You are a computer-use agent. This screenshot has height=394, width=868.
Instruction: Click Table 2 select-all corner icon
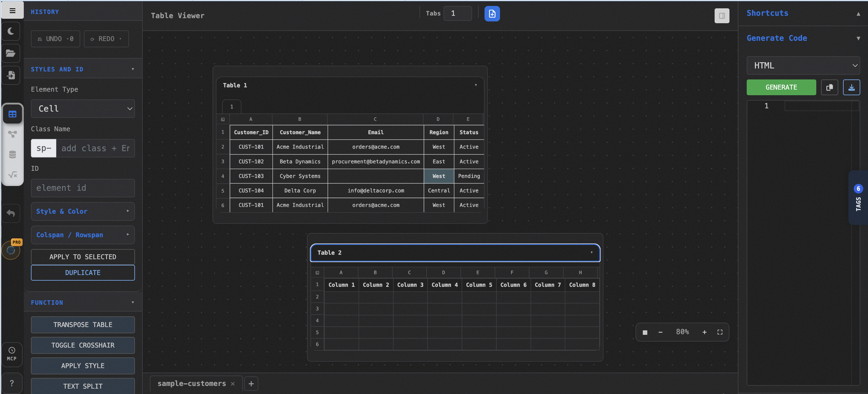tap(317, 273)
